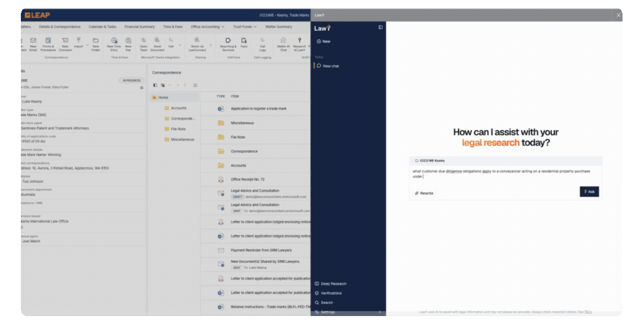
Task: Collapse the Home folder in Correspondence tree
Action: point(154,98)
